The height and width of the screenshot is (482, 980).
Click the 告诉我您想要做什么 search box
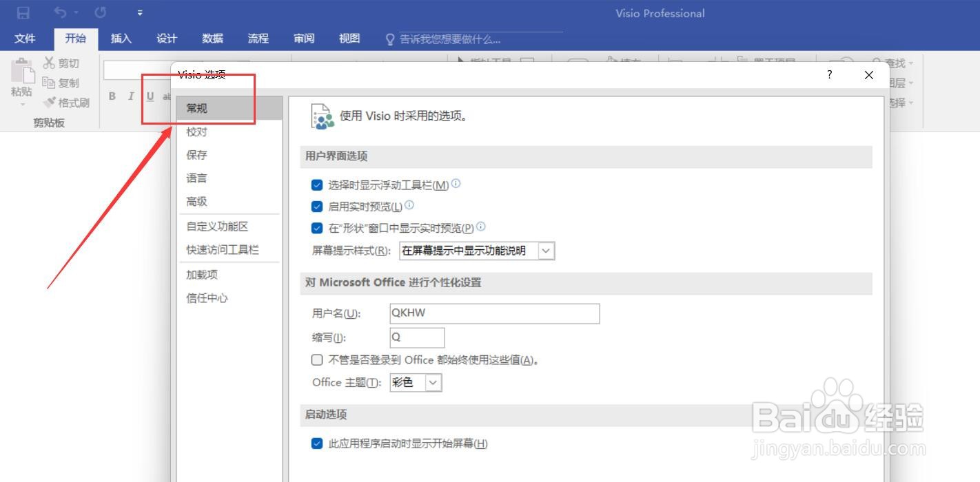click(473, 39)
